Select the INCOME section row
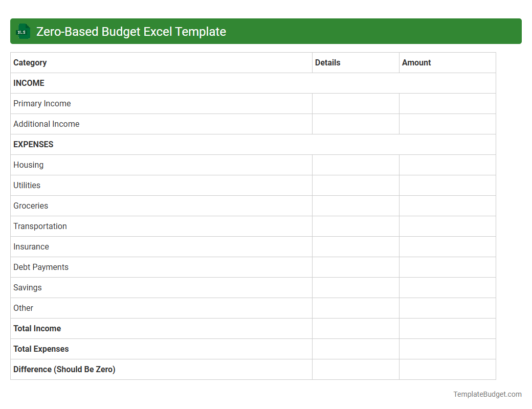 tap(28, 83)
